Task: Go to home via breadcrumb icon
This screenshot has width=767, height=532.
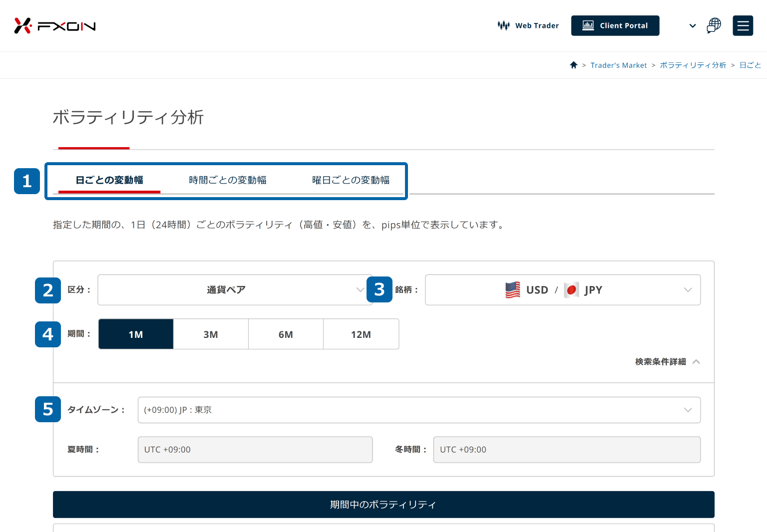Action: click(x=574, y=65)
